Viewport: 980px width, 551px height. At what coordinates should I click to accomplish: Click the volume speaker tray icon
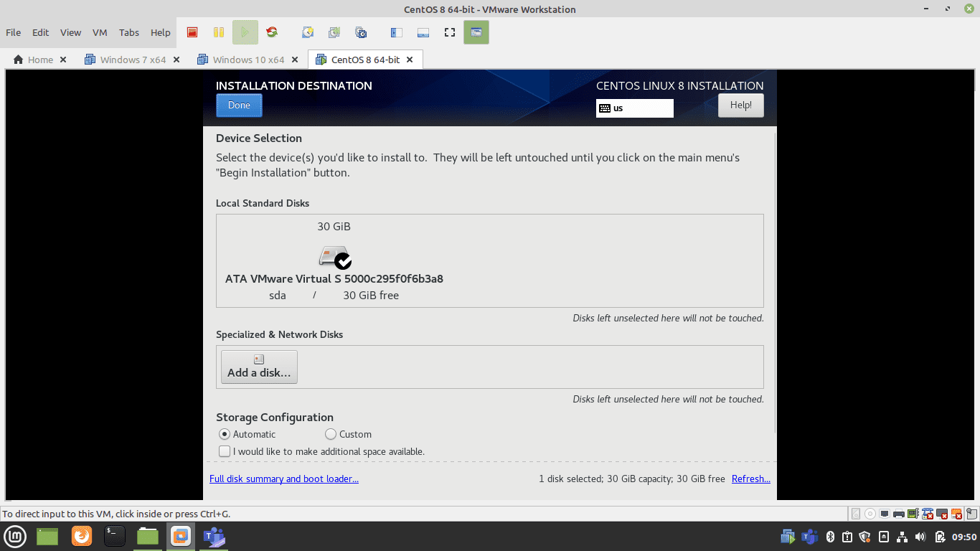click(x=920, y=537)
